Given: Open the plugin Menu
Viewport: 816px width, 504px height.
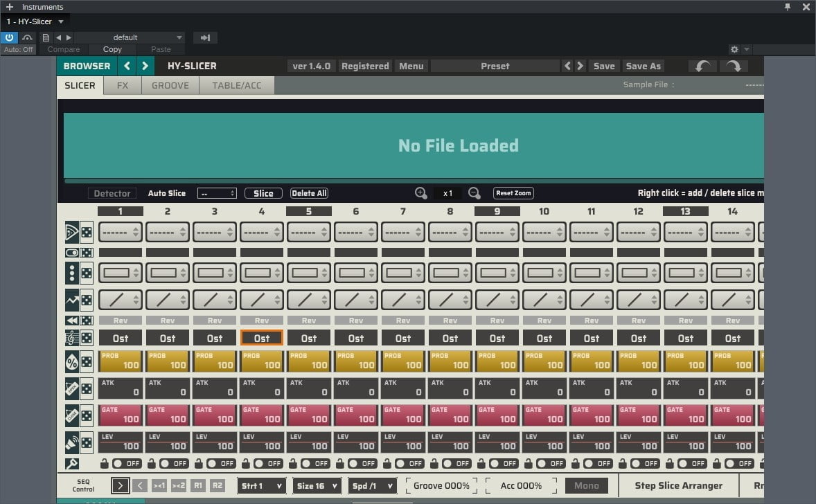Looking at the screenshot, I should click(411, 66).
